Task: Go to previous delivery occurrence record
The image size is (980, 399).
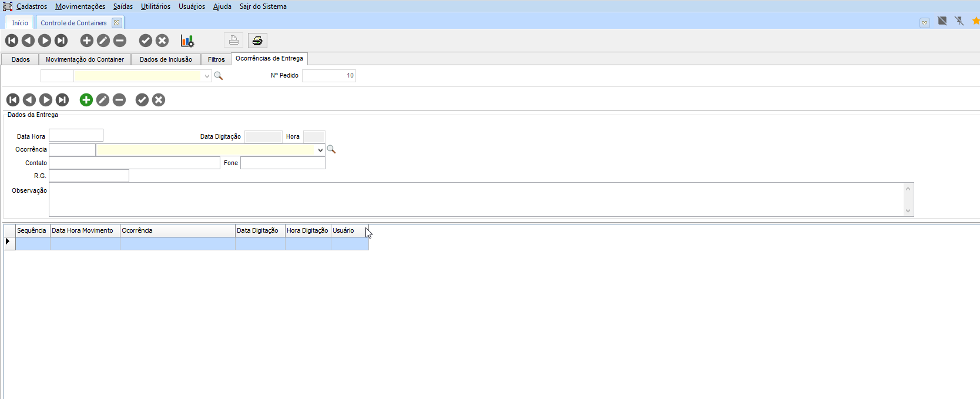Action: pos(29,100)
